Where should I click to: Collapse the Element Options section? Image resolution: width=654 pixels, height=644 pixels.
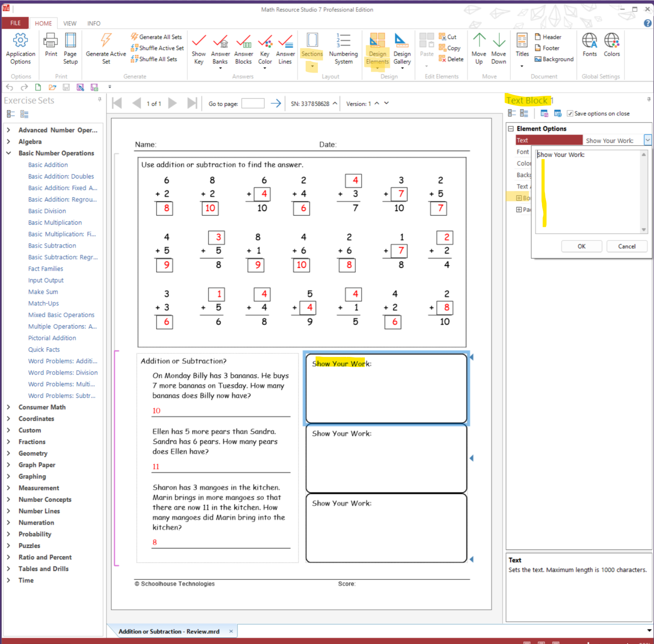click(511, 129)
